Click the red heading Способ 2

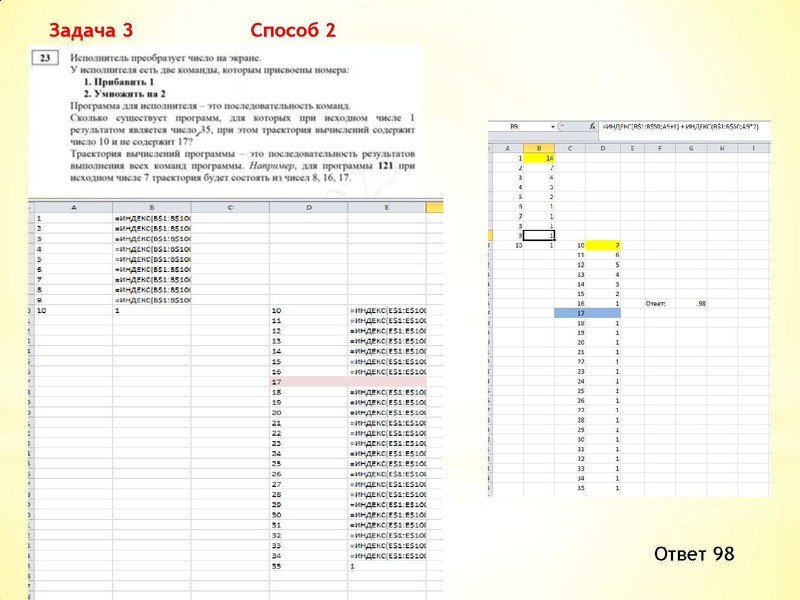[x=296, y=31]
